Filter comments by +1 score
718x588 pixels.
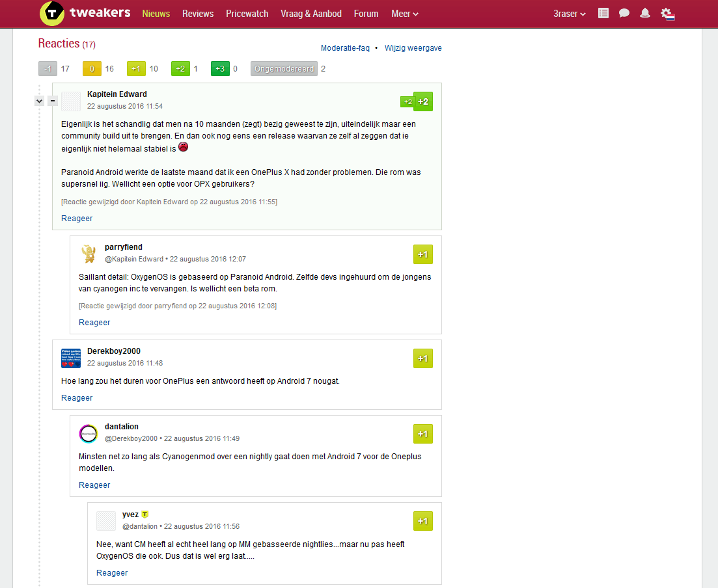[x=136, y=69]
